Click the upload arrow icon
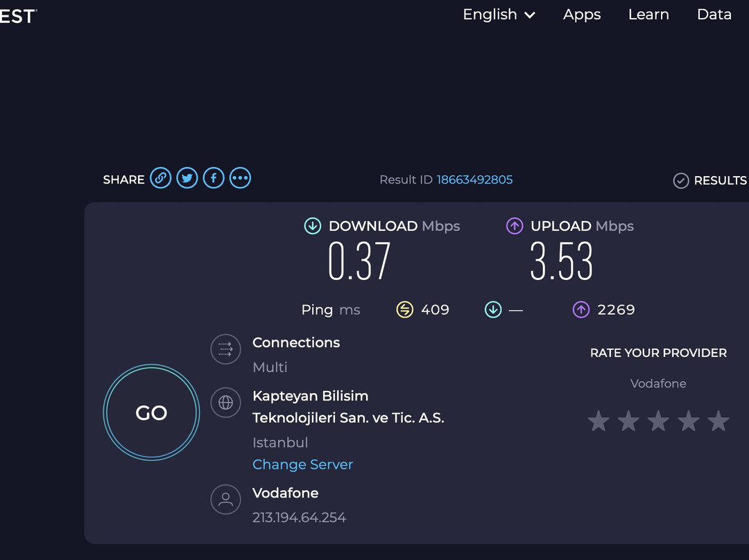The height and width of the screenshot is (560, 749). coord(514,226)
